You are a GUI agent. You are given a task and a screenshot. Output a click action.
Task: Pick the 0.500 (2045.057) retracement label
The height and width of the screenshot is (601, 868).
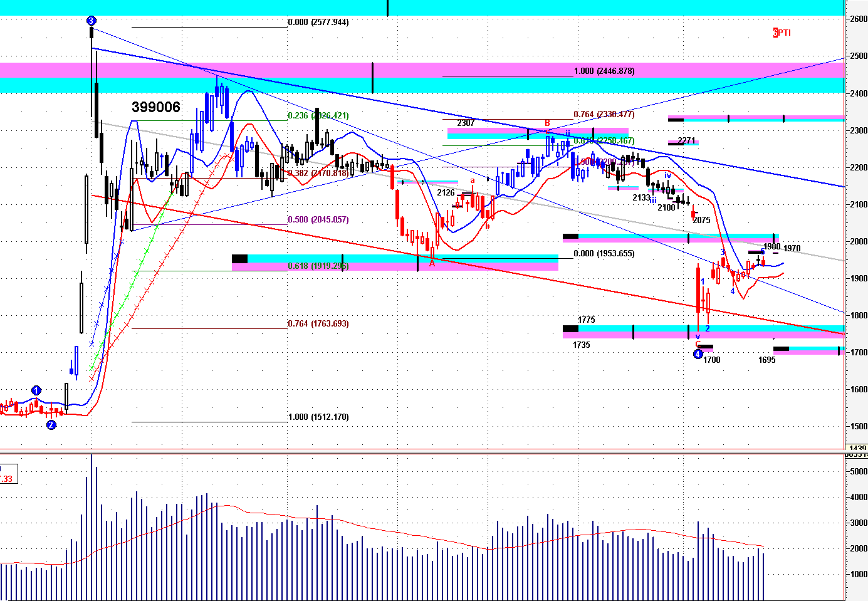point(318,220)
